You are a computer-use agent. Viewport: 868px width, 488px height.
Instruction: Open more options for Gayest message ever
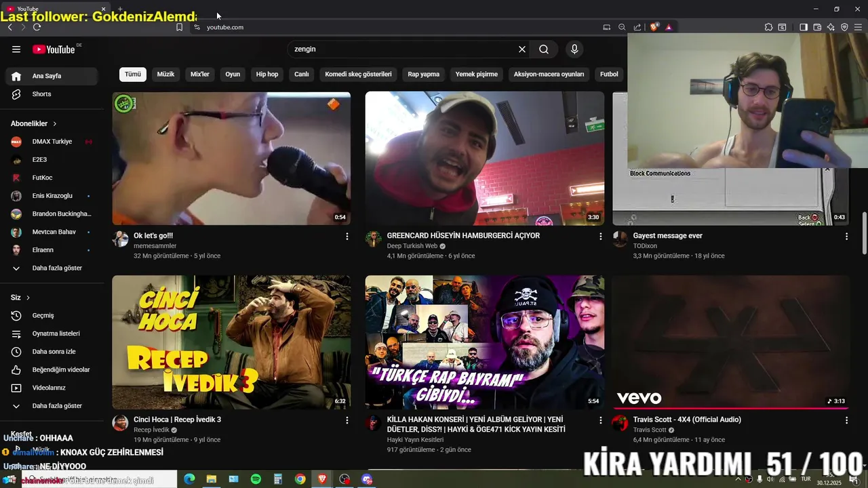(846, 237)
